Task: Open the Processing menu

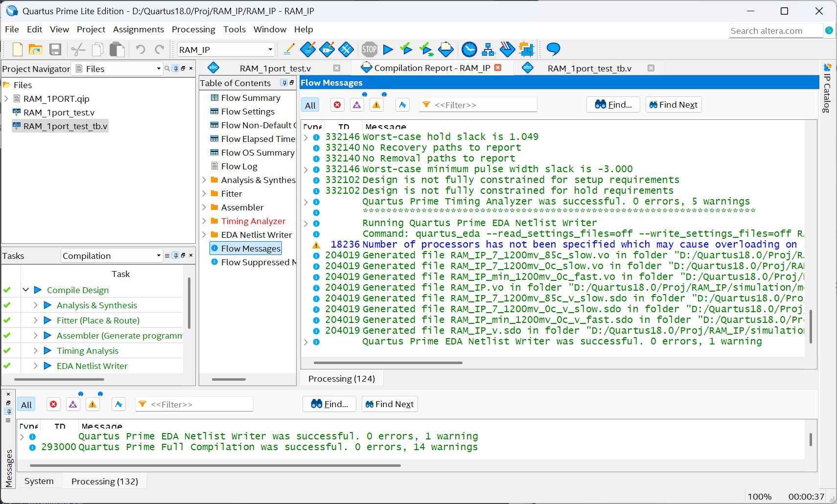Action: [x=193, y=29]
